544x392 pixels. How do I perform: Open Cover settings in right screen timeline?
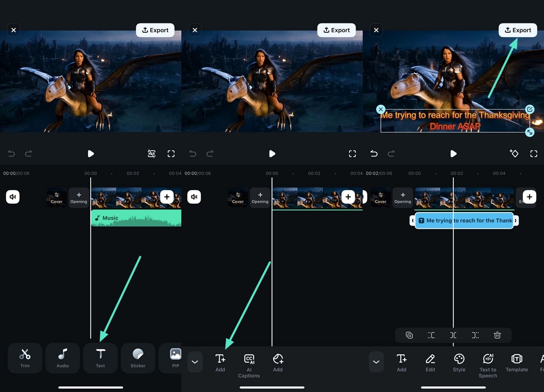tap(380, 197)
